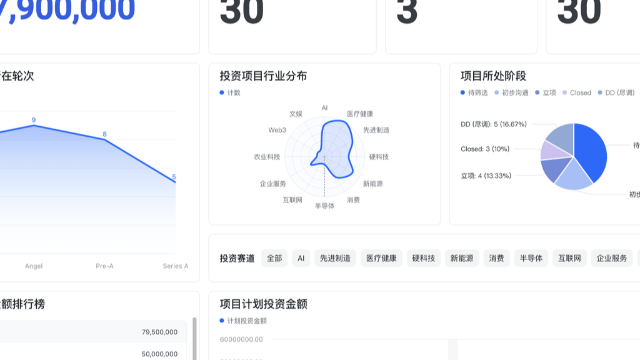This screenshot has width=640, height=360.
Task: Toggle Closed legend item
Action: (577, 93)
